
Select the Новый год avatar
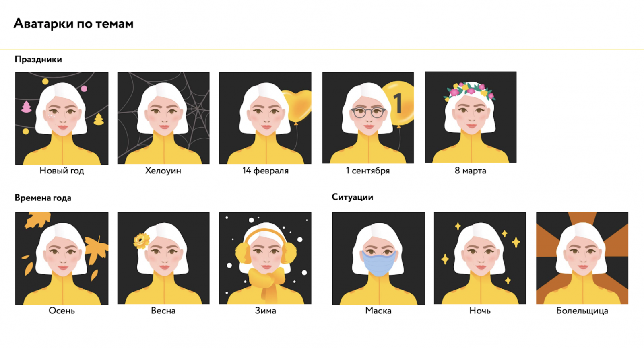[62, 118]
